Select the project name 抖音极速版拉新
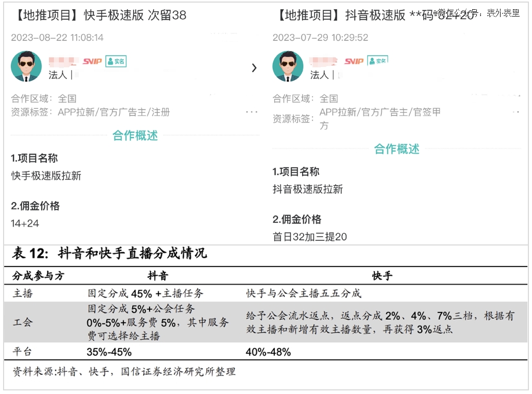 pos(308,189)
